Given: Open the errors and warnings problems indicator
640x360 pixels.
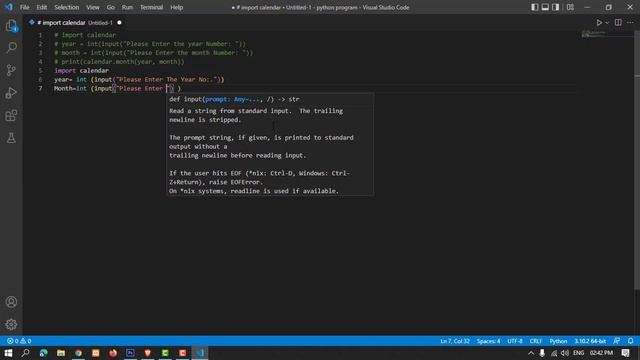Looking at the screenshot, I should 19,341.
